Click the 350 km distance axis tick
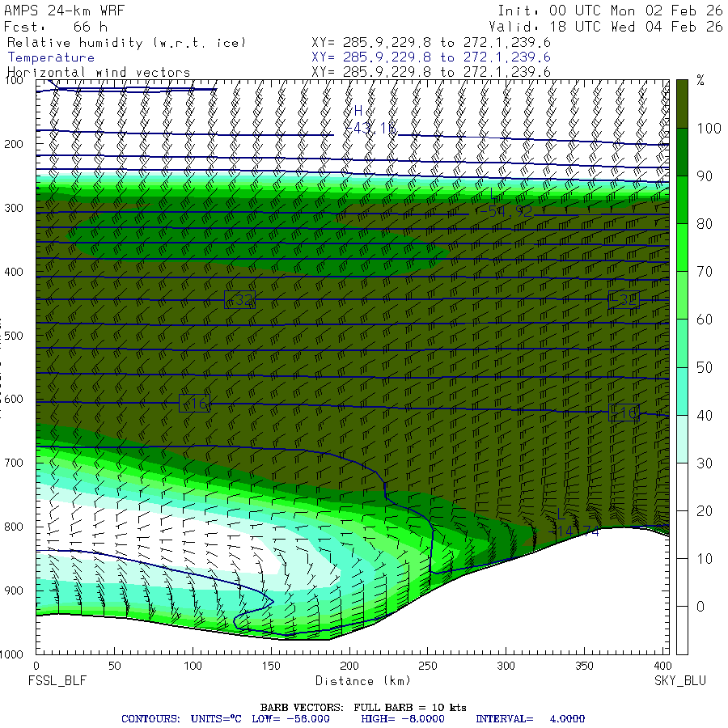The width and height of the screenshot is (728, 728). 584,666
